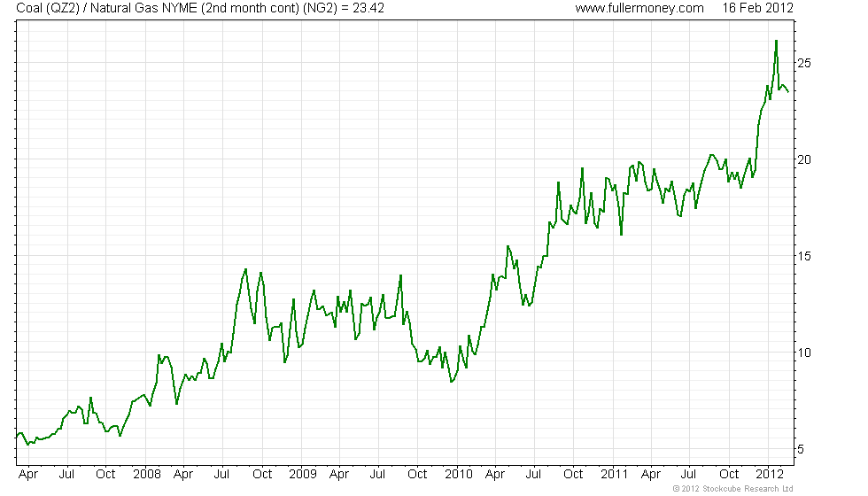
Task: Click the "20" y-axis value
Action: pyautogui.click(x=804, y=159)
